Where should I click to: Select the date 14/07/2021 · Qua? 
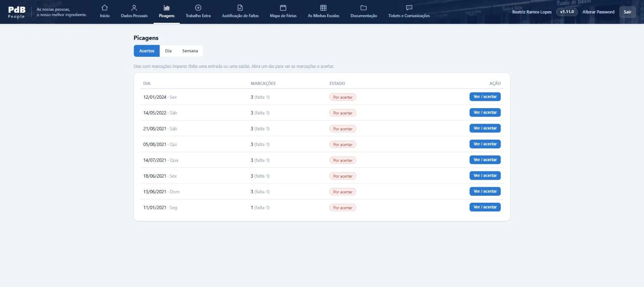[161, 160]
